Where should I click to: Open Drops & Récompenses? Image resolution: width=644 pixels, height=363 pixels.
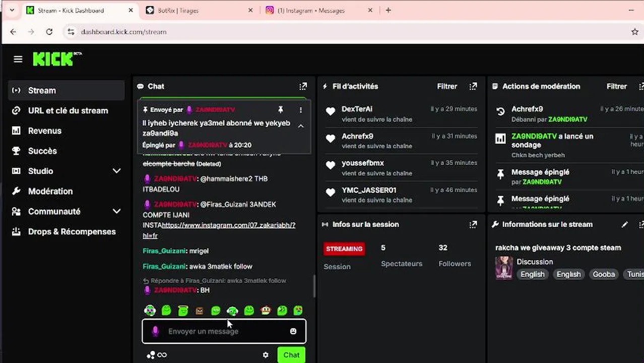[x=67, y=231]
